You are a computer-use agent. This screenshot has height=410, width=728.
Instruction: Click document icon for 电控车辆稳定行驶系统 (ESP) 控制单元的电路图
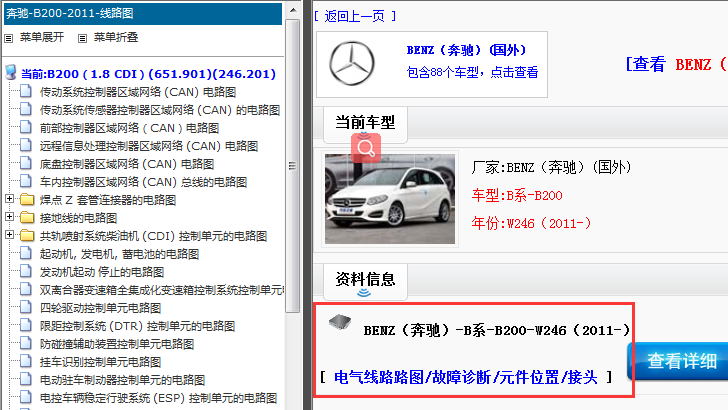[26, 397]
